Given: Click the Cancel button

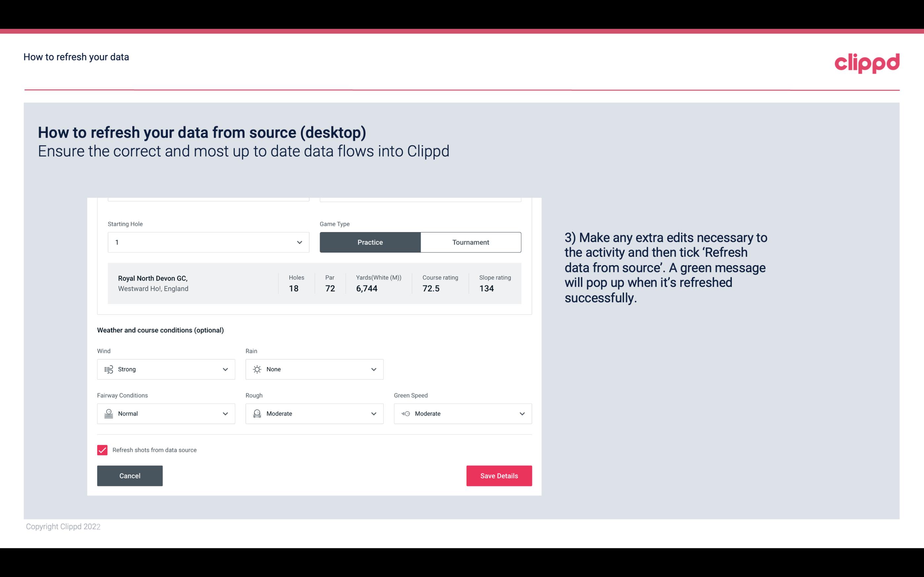Looking at the screenshot, I should pyautogui.click(x=130, y=476).
